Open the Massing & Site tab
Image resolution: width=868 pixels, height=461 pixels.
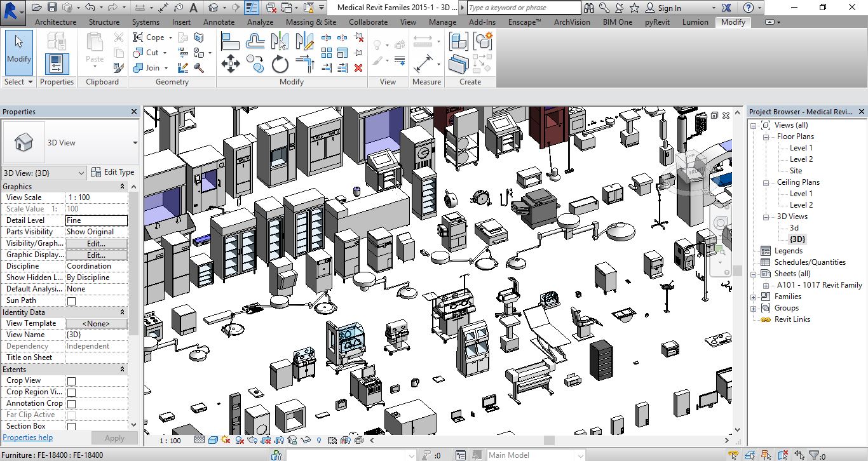coord(311,22)
